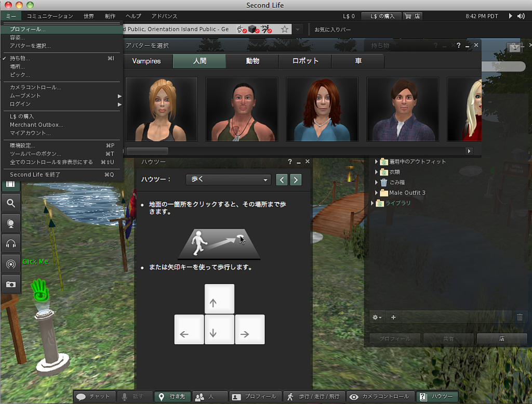Click the inventory trash can icon

tap(520, 317)
